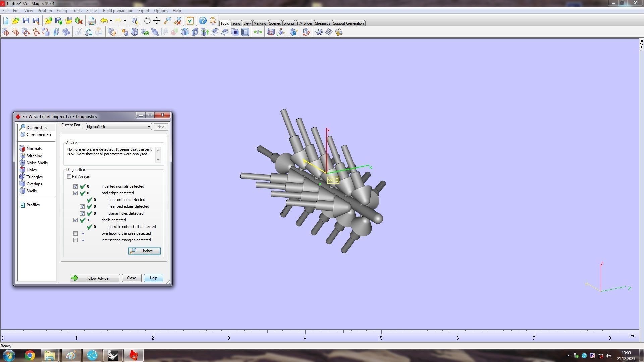Viewport: 644px width, 362px height.
Task: Click the Print icon in toolbar
Action: click(x=91, y=21)
